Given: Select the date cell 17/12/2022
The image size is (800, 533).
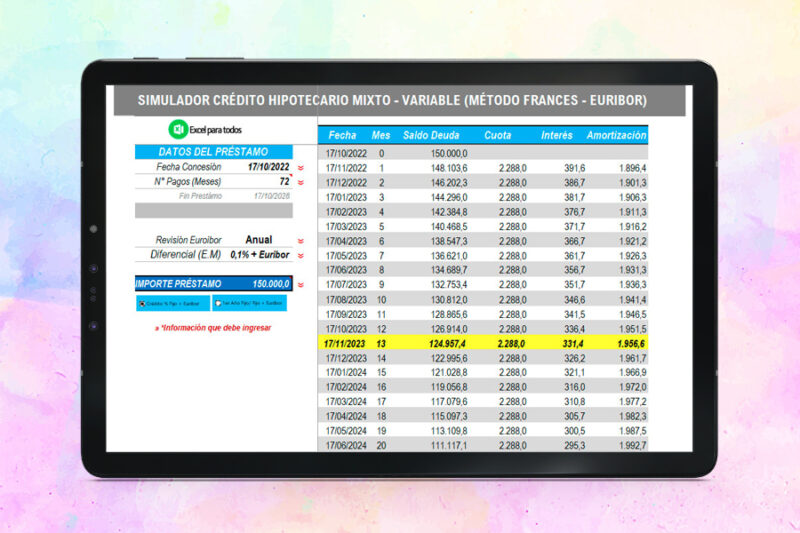Looking at the screenshot, I should coord(346,183).
